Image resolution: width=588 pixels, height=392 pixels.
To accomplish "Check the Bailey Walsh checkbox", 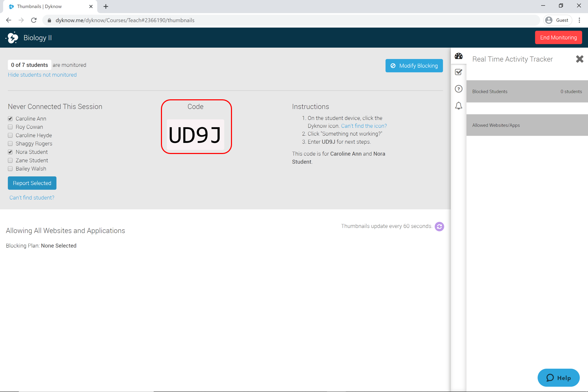I will tap(10, 169).
